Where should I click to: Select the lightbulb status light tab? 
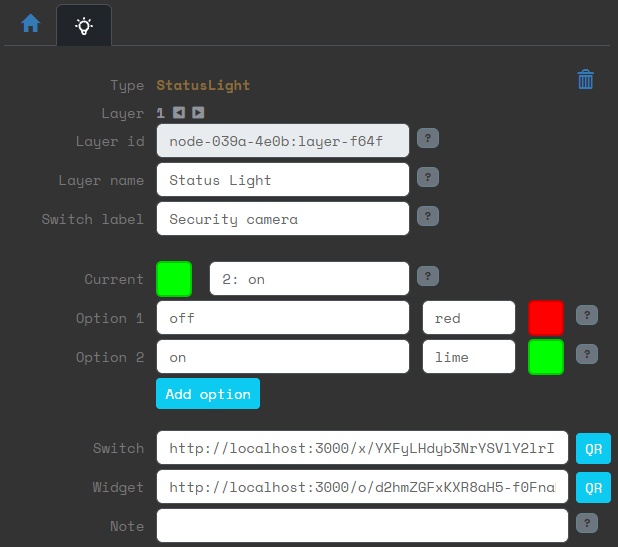tap(84, 25)
